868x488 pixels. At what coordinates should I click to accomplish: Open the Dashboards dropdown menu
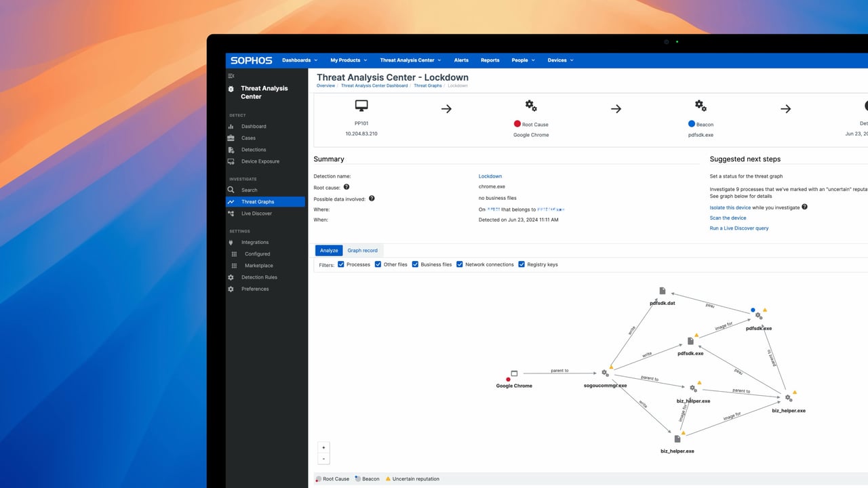click(300, 60)
